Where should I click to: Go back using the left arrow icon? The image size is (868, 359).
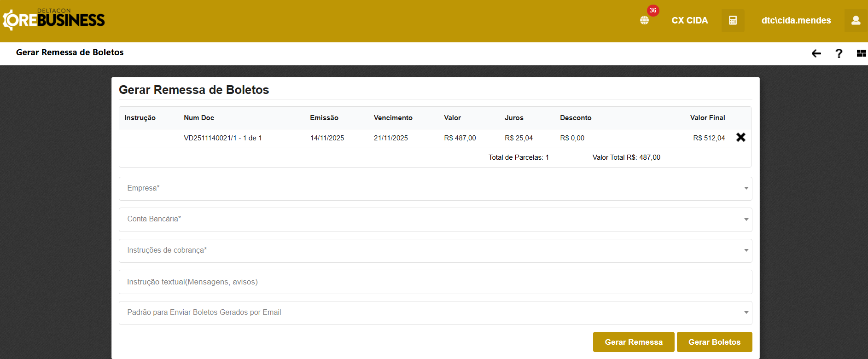tap(816, 53)
